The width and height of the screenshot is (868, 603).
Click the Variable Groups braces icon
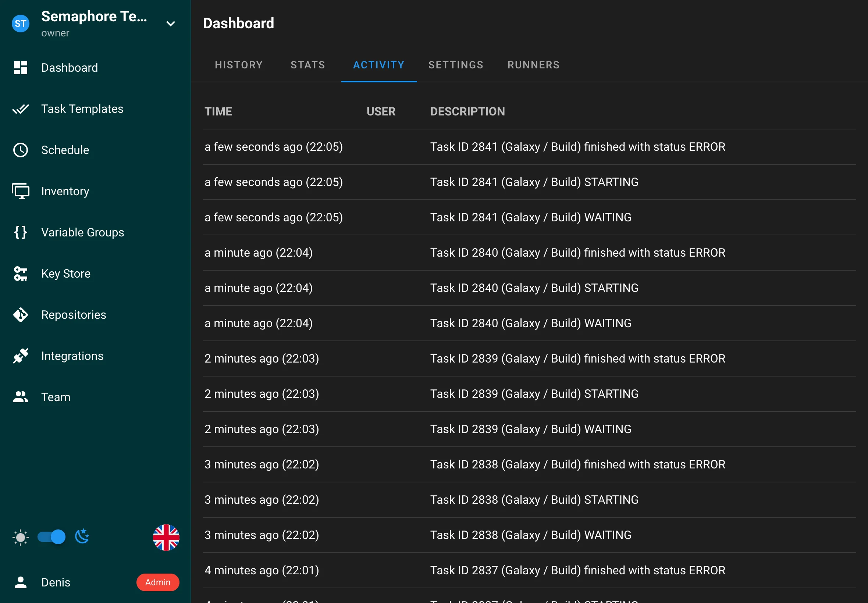(20, 232)
